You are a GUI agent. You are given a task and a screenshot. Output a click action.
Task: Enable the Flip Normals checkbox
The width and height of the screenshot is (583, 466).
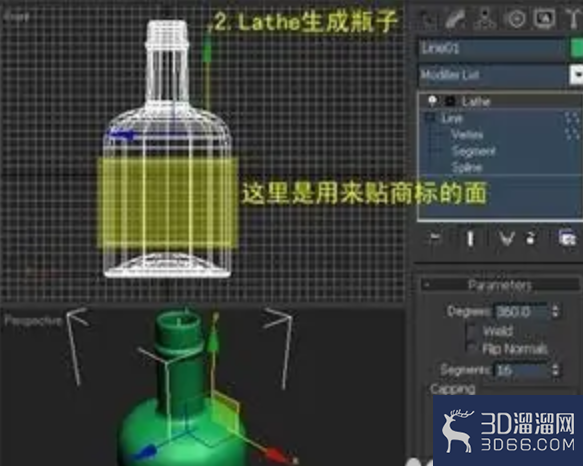[472, 348]
